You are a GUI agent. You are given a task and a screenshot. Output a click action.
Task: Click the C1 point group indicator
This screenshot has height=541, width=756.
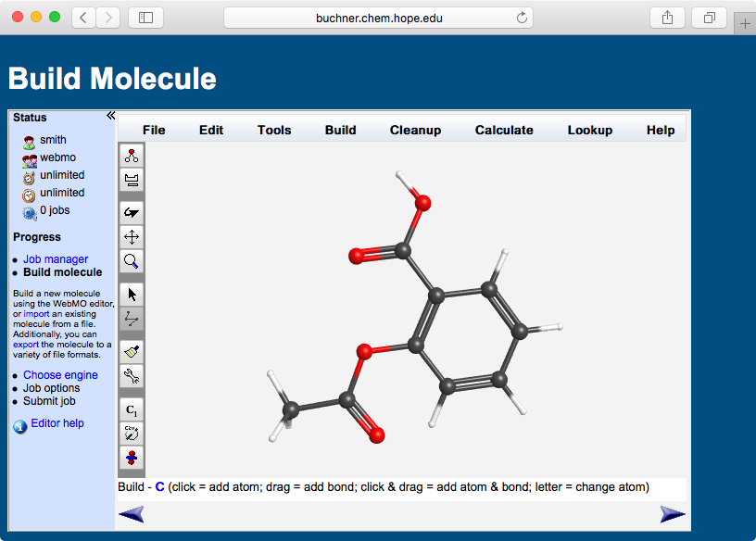[x=131, y=409]
